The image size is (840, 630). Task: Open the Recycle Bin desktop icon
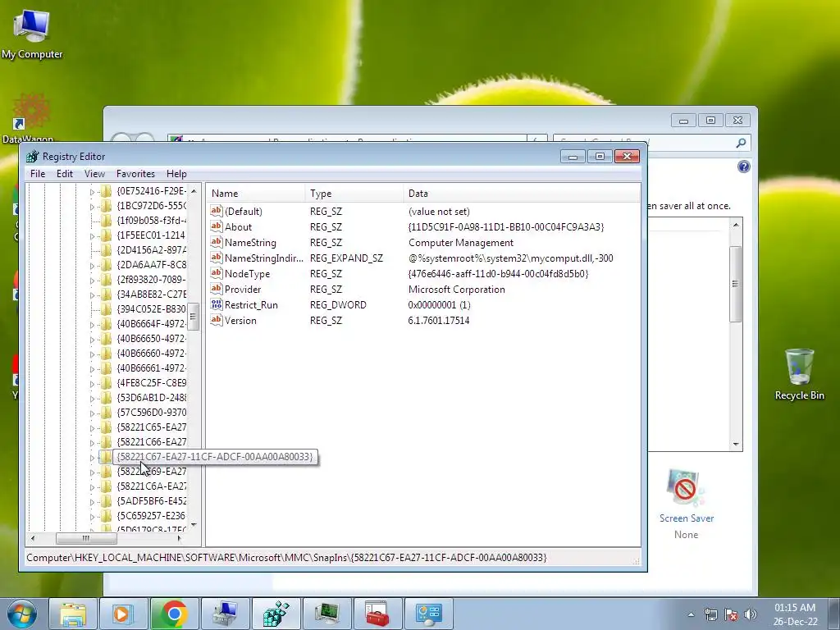click(x=799, y=374)
